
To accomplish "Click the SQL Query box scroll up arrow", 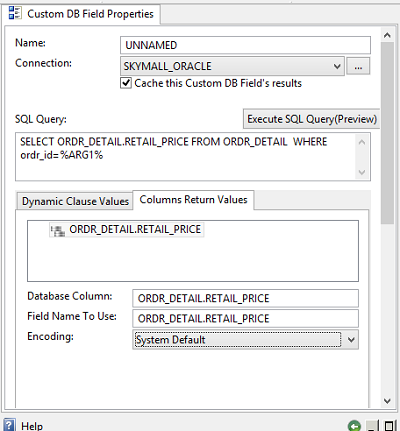I will [362, 142].
